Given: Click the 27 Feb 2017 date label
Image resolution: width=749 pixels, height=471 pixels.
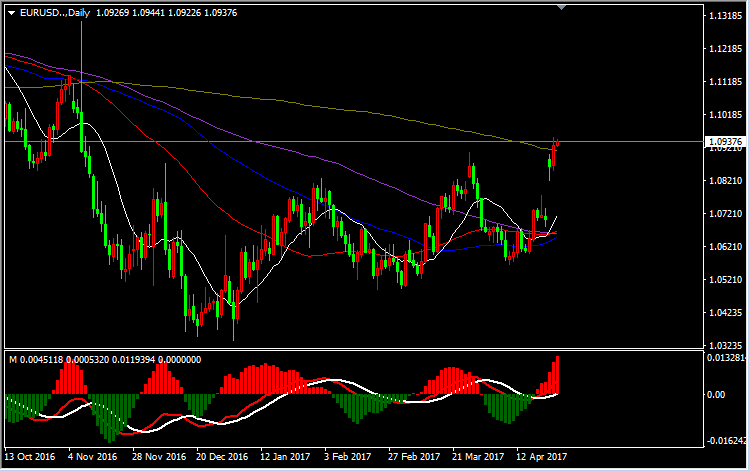Looking at the screenshot, I should click(414, 457).
